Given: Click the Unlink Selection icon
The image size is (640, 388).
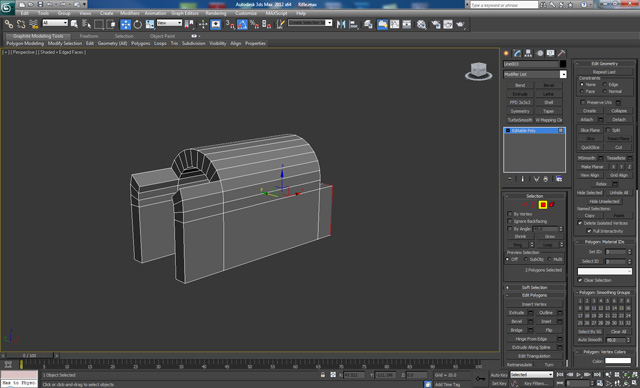Looking at the screenshot, I should (21, 24).
